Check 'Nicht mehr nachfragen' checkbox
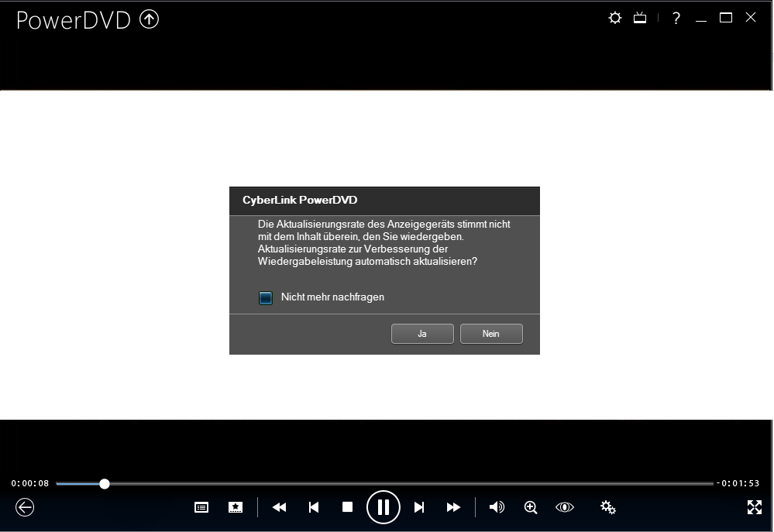The image size is (774, 532). pos(266,297)
